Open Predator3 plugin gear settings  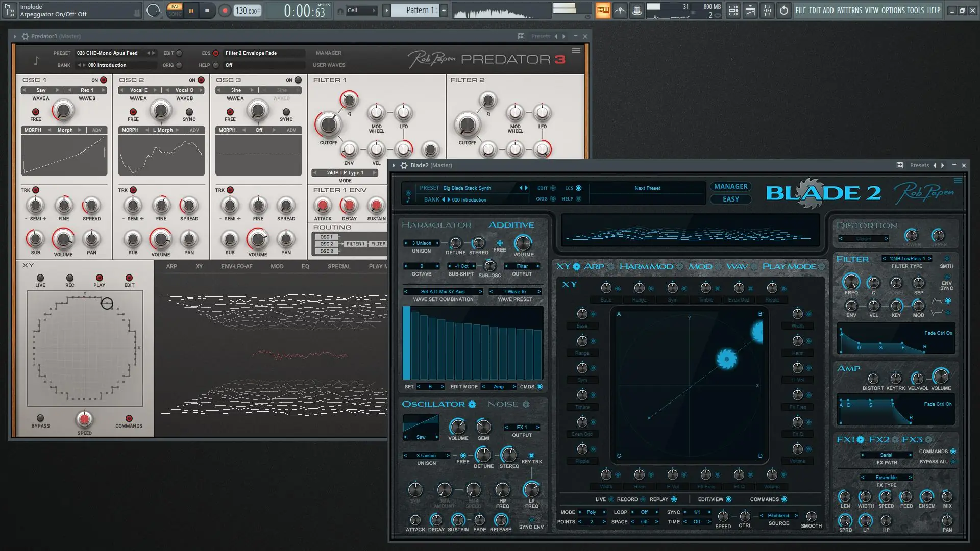[x=25, y=36]
